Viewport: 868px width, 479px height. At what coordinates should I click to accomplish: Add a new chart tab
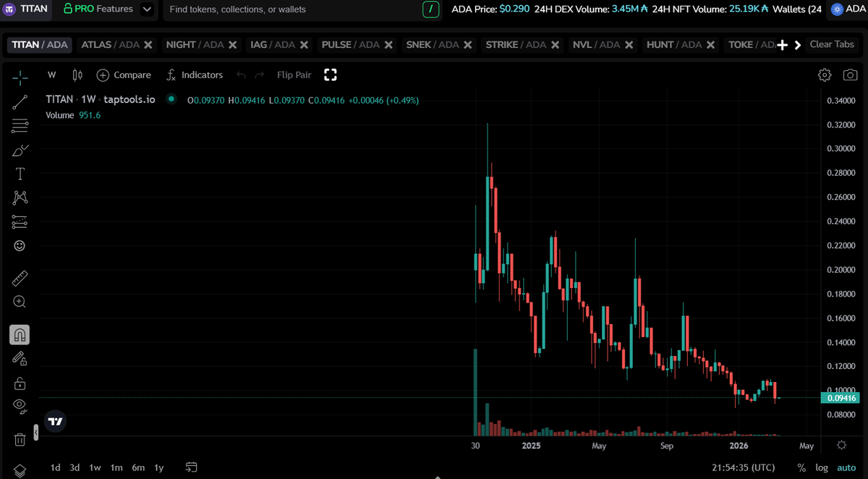click(782, 45)
